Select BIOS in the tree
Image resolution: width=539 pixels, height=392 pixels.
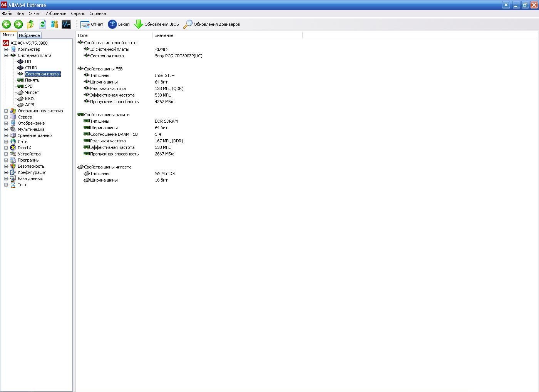coord(30,98)
